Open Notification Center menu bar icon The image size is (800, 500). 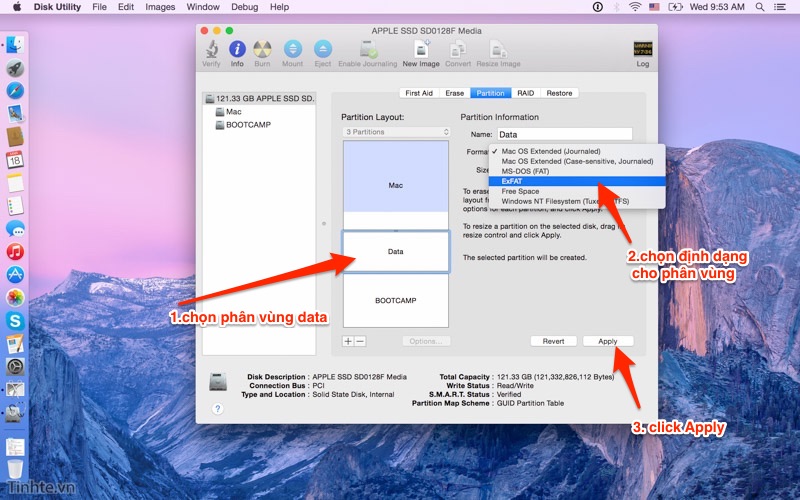coord(780,7)
